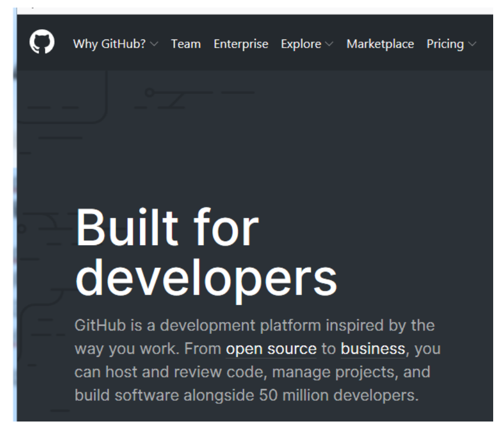Visit the Marketplace nav link
This screenshot has width=504, height=428.
coord(380,44)
